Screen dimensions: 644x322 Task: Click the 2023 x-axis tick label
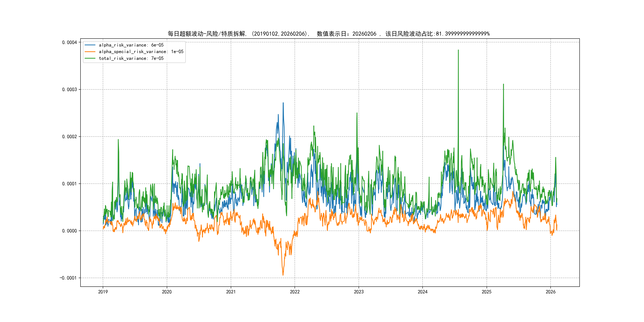(x=359, y=292)
